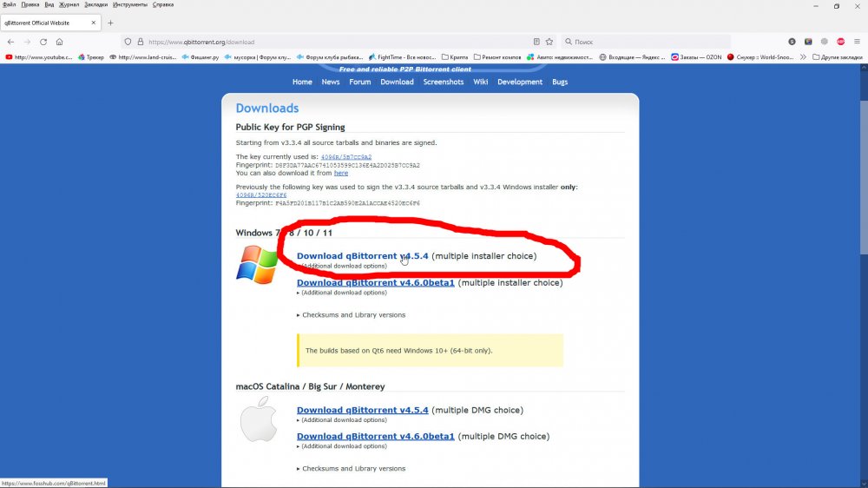Screen dimensions: 868x488
Task: Open a new tab with the plus button
Action: point(110,23)
